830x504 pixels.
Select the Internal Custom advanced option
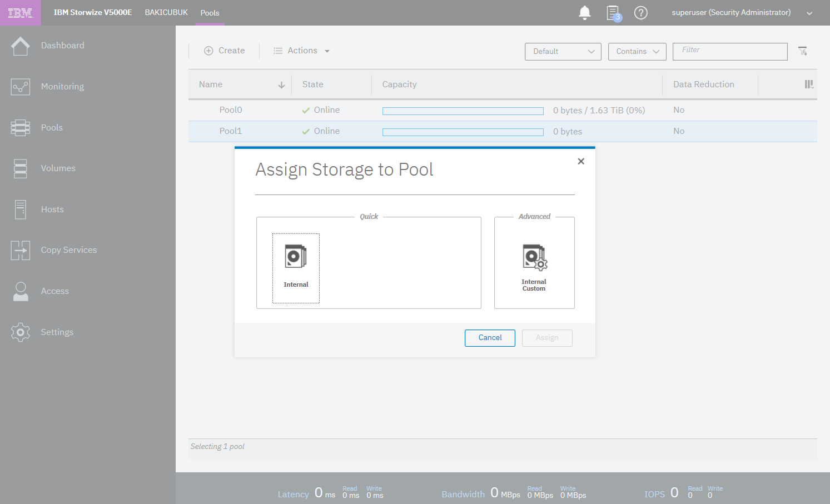[534, 267]
